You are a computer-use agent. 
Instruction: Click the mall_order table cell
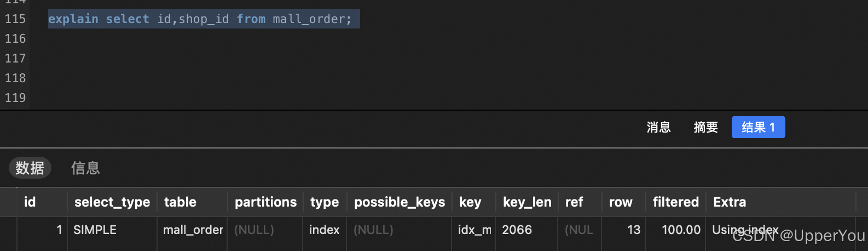coord(192,230)
